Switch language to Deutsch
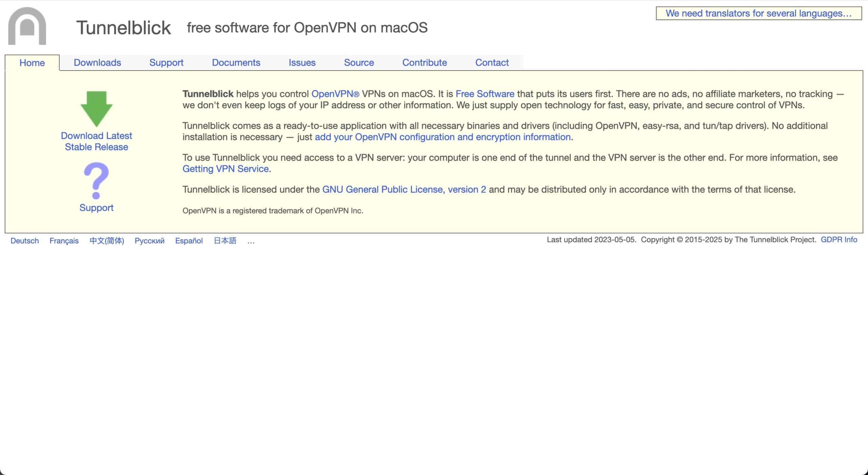The width and height of the screenshot is (868, 475). click(25, 241)
